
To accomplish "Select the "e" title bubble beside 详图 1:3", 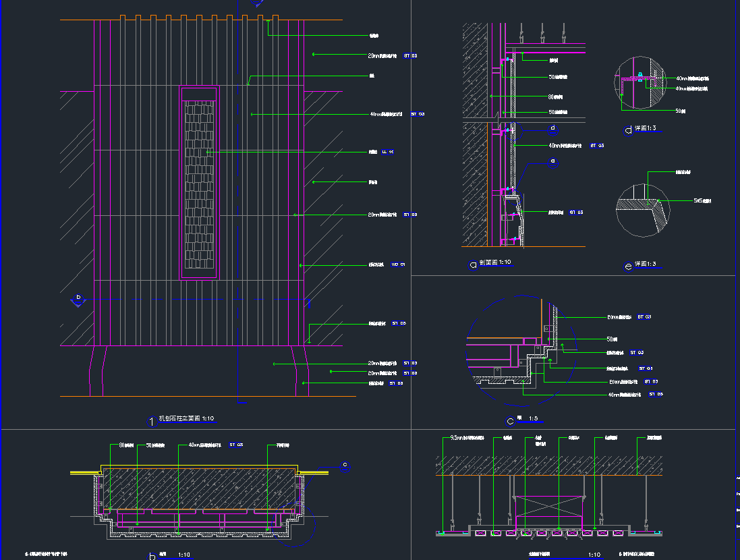I will point(628,267).
